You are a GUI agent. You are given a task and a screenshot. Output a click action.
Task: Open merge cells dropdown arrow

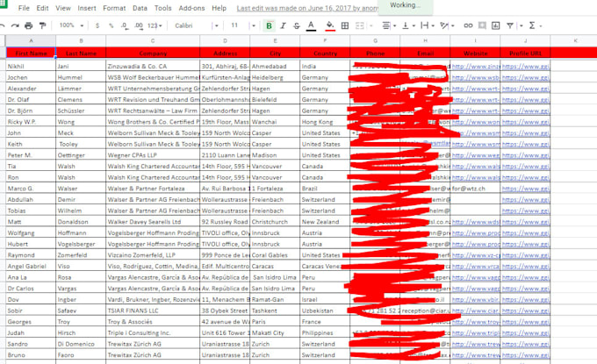[370, 25]
